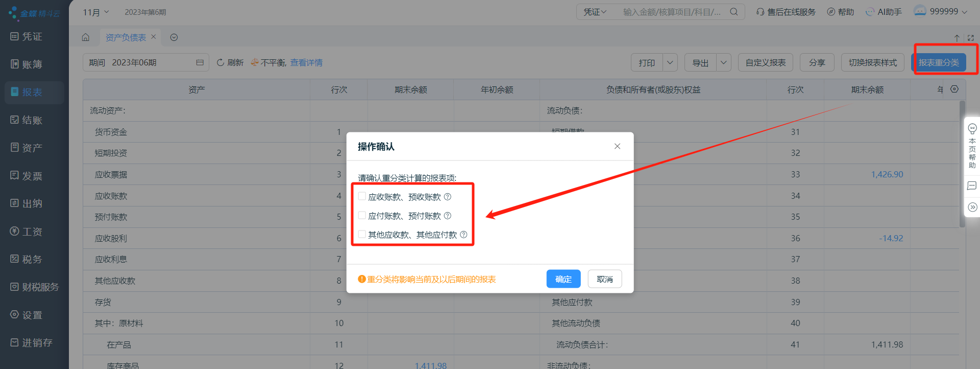Check the 其他应收款、其他应付款 checkbox
This screenshot has height=369, width=980.
click(362, 234)
